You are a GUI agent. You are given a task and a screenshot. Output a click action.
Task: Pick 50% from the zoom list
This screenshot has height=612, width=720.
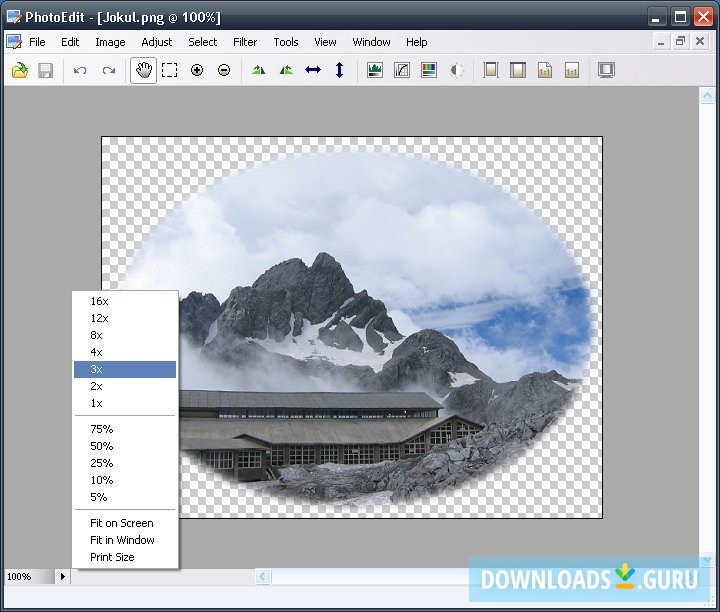101,446
